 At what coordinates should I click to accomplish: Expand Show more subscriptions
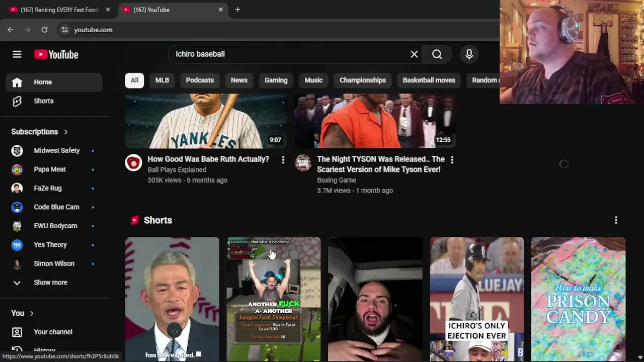54,283
